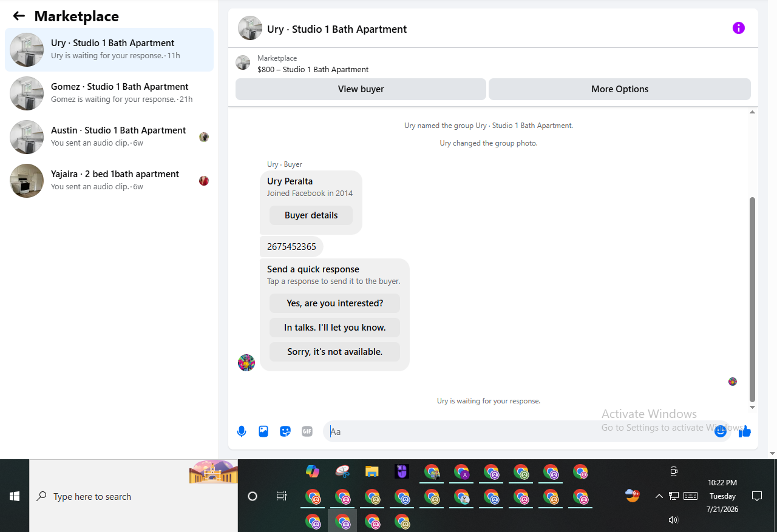Show hidden system tray icons
Screen dimensions: 777x532
(x=659, y=496)
